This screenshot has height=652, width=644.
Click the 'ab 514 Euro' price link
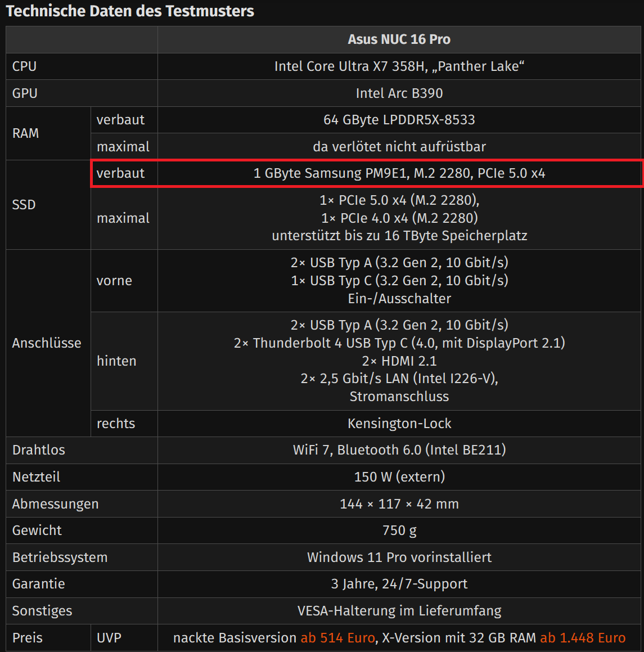tap(337, 637)
